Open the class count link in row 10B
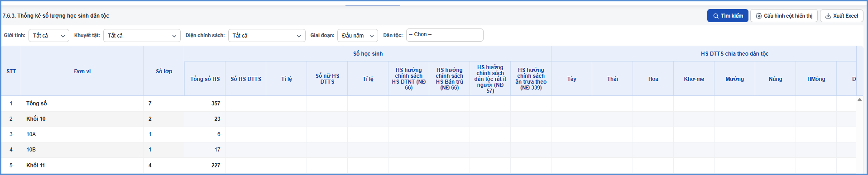 pyautogui.click(x=150, y=150)
